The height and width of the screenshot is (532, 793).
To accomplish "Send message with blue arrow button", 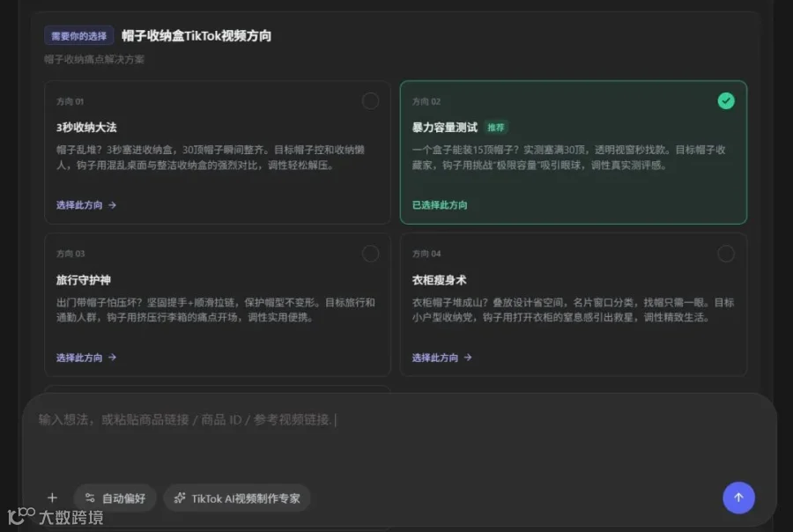I will [738, 498].
